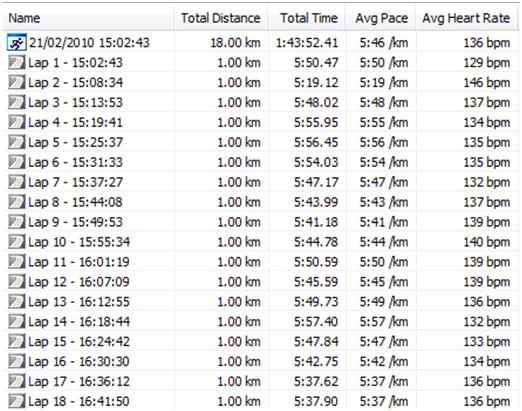Open the 21/02/2010 15:02:43 activity row
This screenshot has height=411, width=522.
[x=260, y=42]
